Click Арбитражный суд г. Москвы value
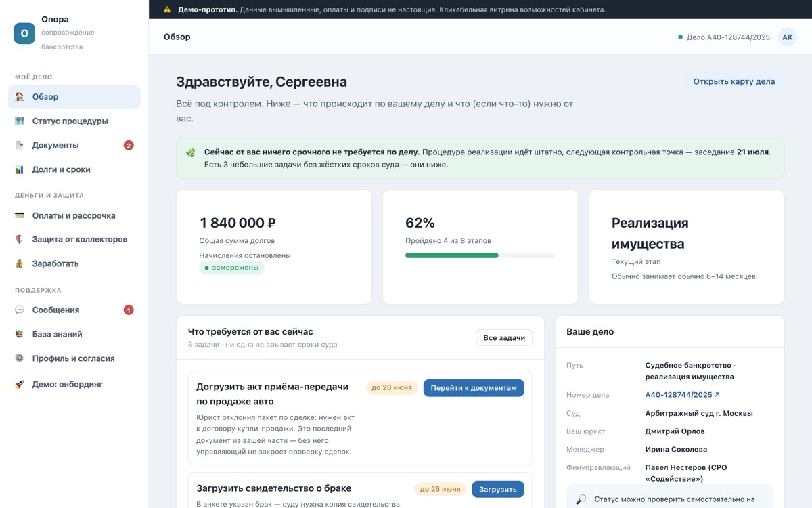 coord(699,413)
